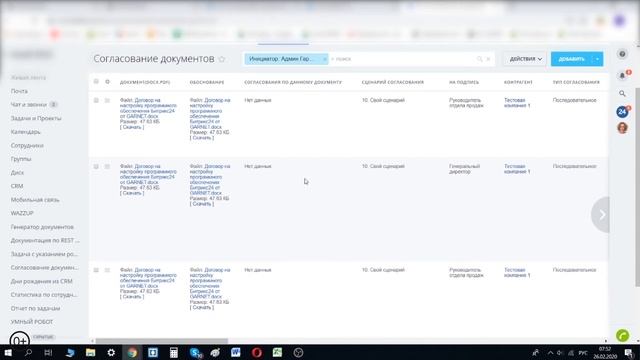This screenshot has width=640, height=360.
Task: Click Скачать under Обоснование in Генеральный директор row
Action: click(x=202, y=204)
